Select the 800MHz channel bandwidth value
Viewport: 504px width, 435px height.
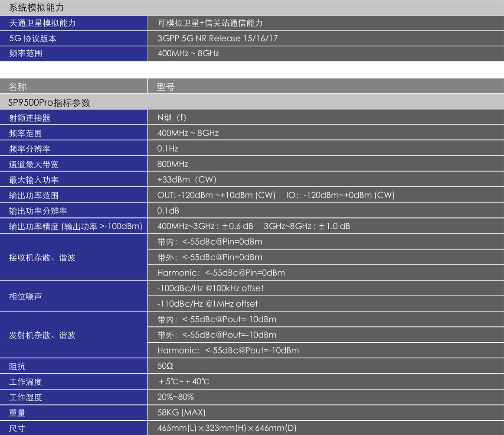click(x=173, y=164)
